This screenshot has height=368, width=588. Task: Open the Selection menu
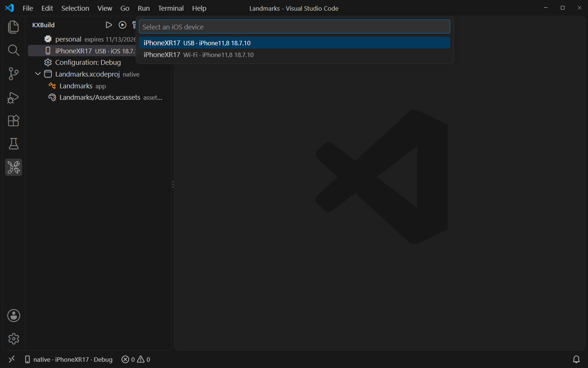(75, 8)
